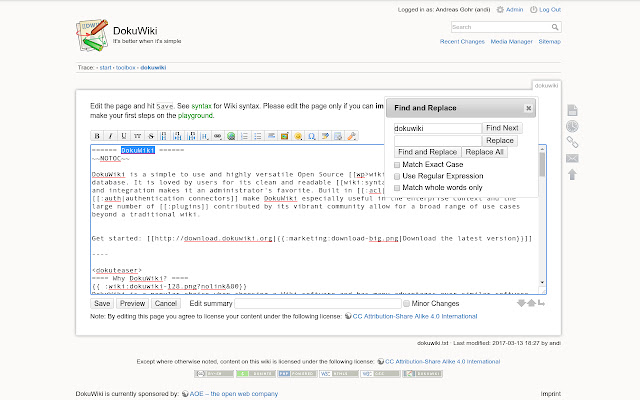
Task: Apply italic formatting in editor toolbar
Action: [x=110, y=136]
